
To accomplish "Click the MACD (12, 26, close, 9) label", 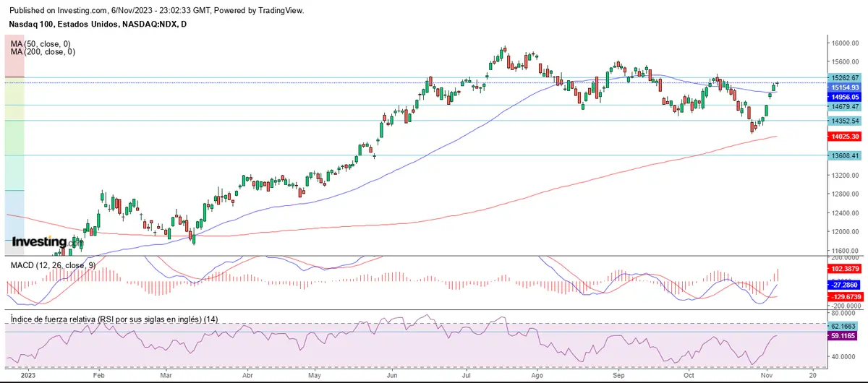I will (x=51, y=266).
